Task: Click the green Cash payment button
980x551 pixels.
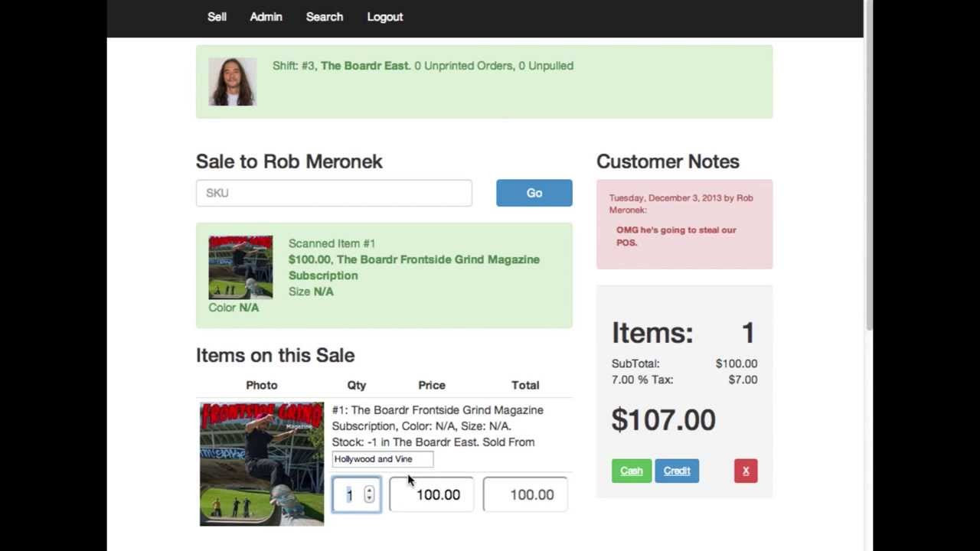Action: (631, 471)
